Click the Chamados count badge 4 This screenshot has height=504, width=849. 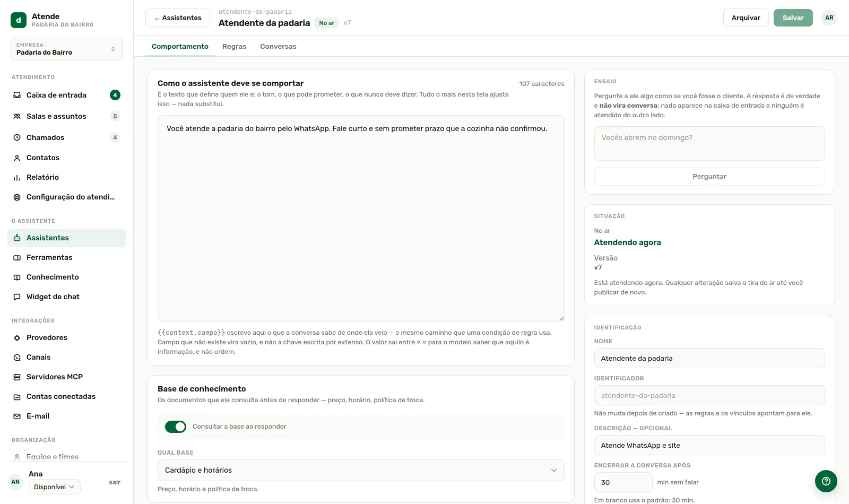[x=115, y=137]
